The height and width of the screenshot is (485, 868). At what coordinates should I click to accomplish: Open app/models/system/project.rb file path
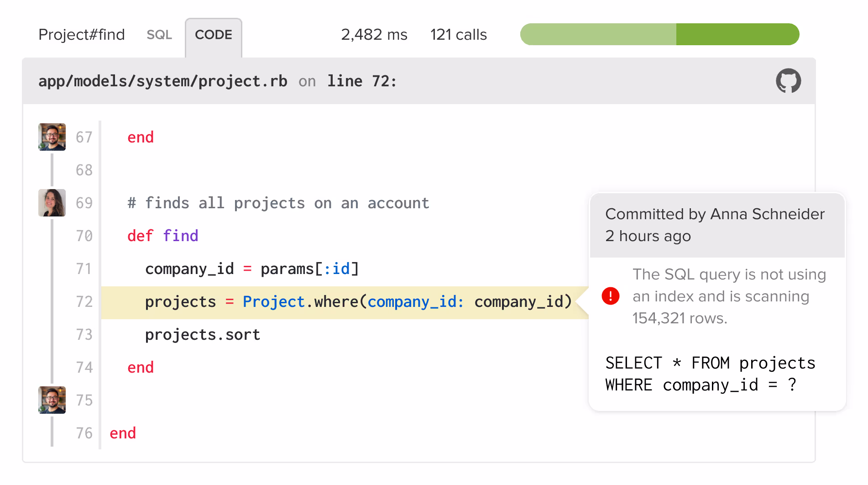coord(163,81)
